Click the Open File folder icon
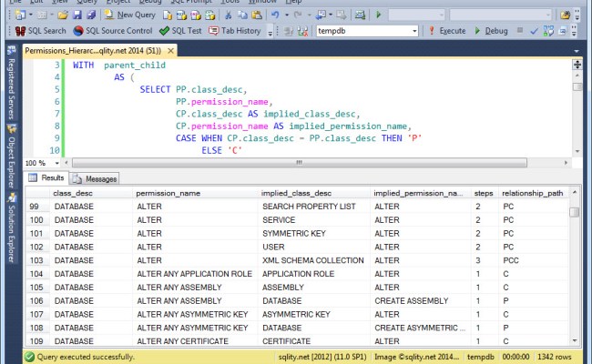592x364 pixels. pos(63,15)
